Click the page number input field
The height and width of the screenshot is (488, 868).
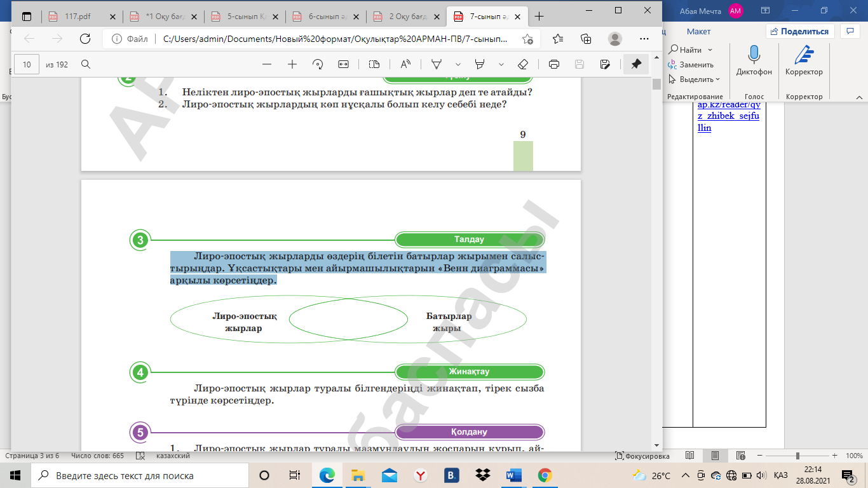coord(27,64)
